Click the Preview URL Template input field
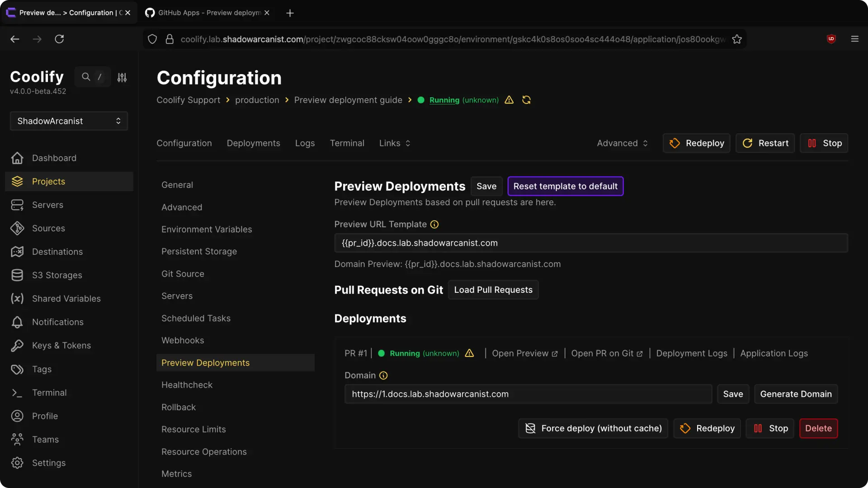Viewport: 868px width, 488px height. [x=591, y=243]
